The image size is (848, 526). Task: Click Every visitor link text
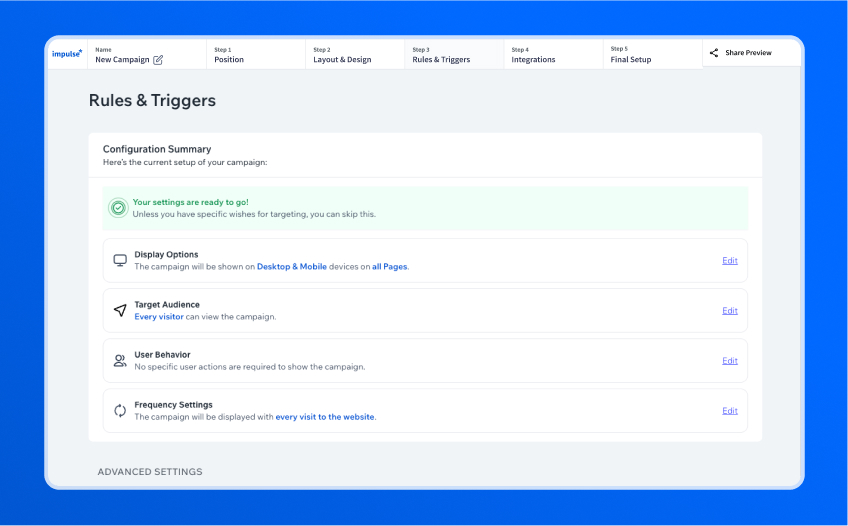[x=159, y=317]
